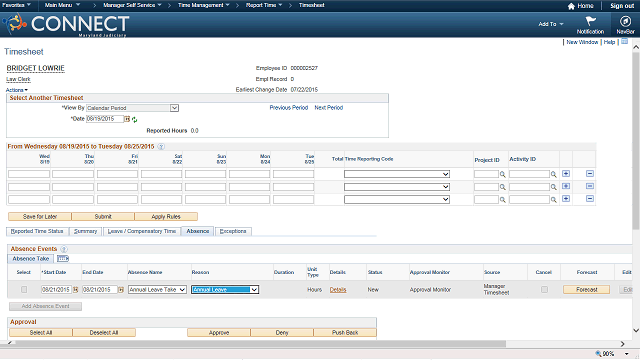The image size is (640, 360).
Task: Click the Sign out link
Action: [x=622, y=6]
